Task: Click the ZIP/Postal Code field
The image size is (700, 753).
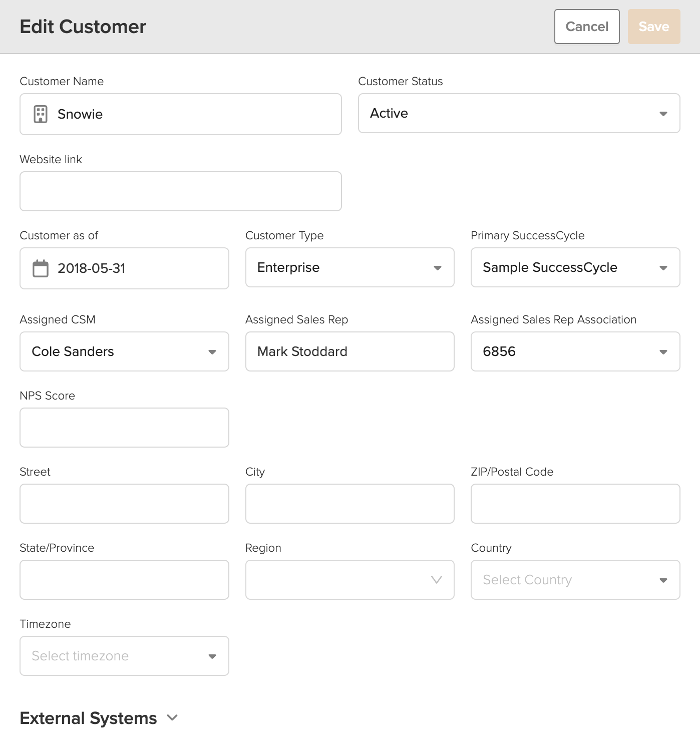Action: 575,504
